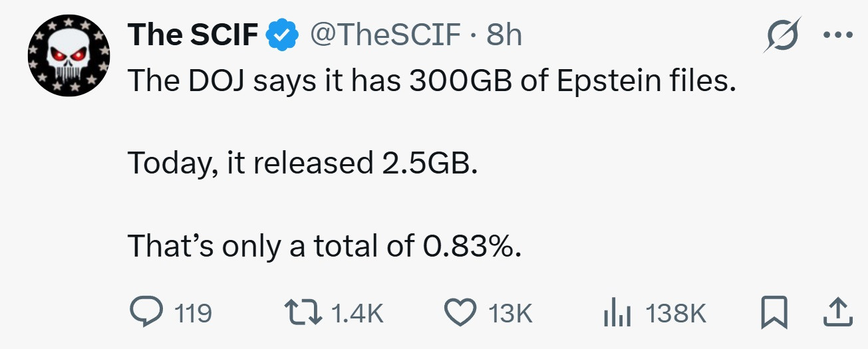Click the 1.4K reposts count
Viewport: 868px width, 349px height.
point(357,313)
